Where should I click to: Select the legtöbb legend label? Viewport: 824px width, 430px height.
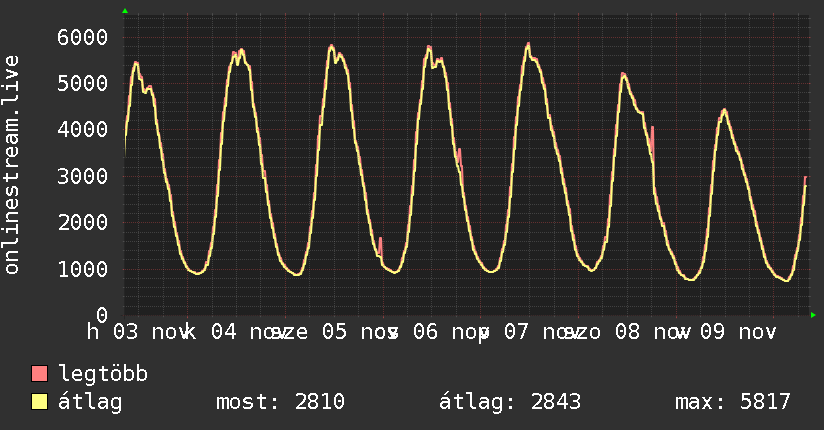pyautogui.click(x=103, y=374)
